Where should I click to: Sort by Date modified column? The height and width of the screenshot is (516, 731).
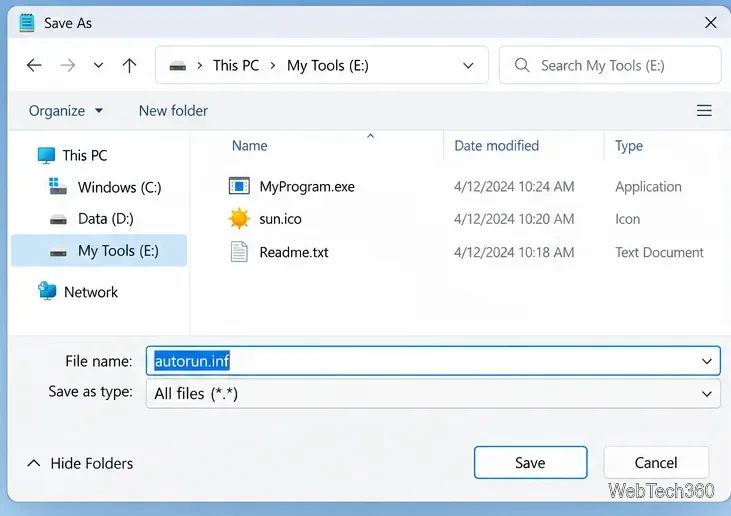click(497, 146)
